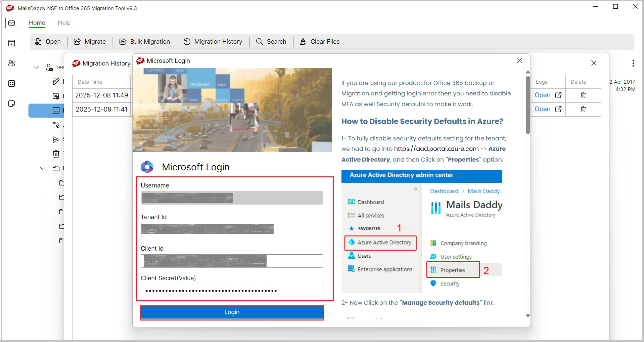Close the Microsoft Login dialog
The image size is (644, 342).
(519, 60)
